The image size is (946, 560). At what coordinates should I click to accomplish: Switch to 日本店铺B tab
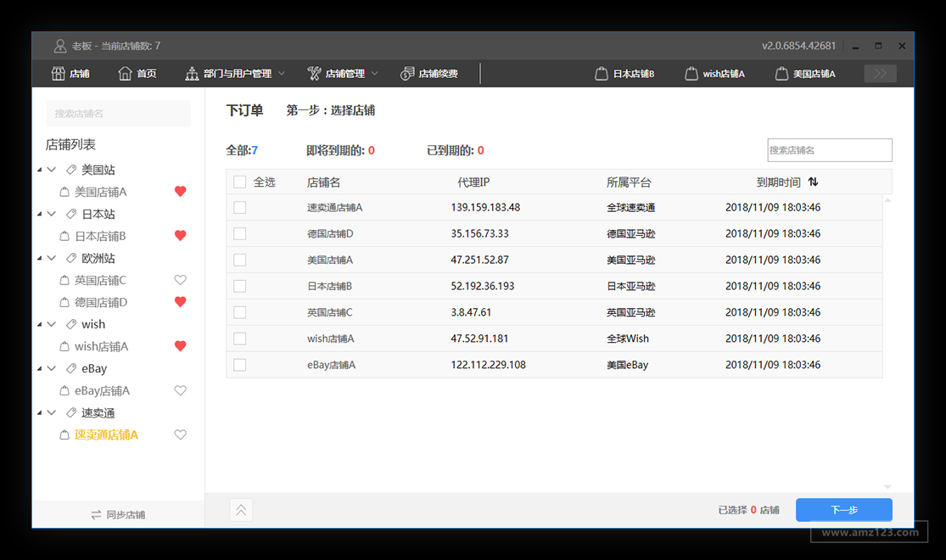point(624,74)
